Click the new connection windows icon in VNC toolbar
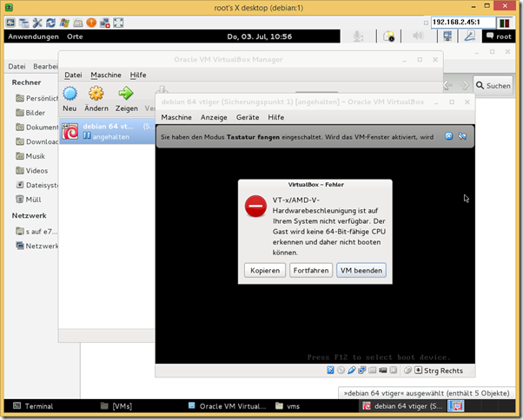Viewport: 523px width, 420px height. (23, 23)
